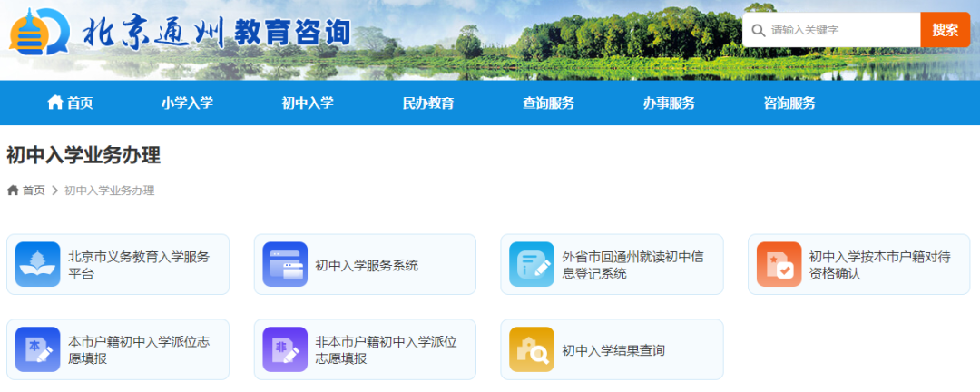Click the purple 非本市户籍 志愿填报 icon
980x392 pixels.
tap(285, 349)
